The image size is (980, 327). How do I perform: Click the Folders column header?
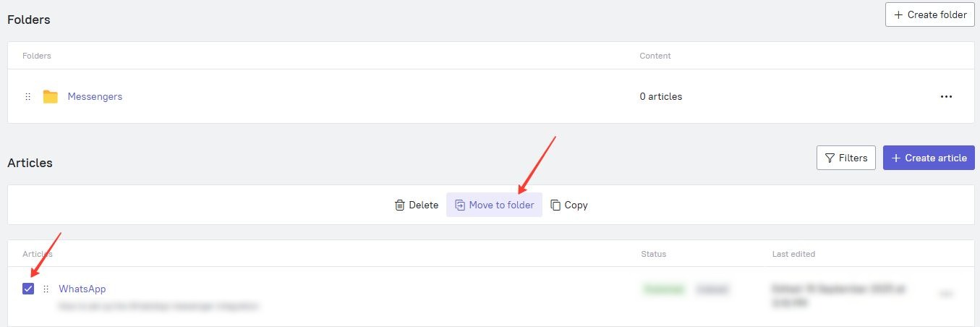37,56
